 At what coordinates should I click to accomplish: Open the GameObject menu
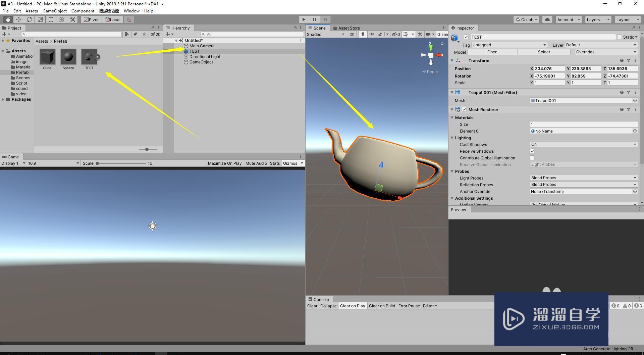click(54, 11)
